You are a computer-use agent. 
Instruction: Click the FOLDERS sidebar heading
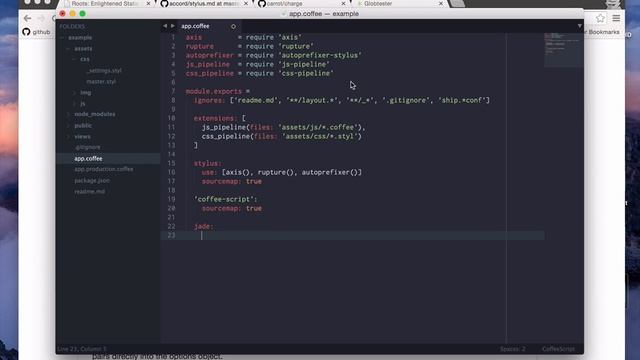pos(72,27)
